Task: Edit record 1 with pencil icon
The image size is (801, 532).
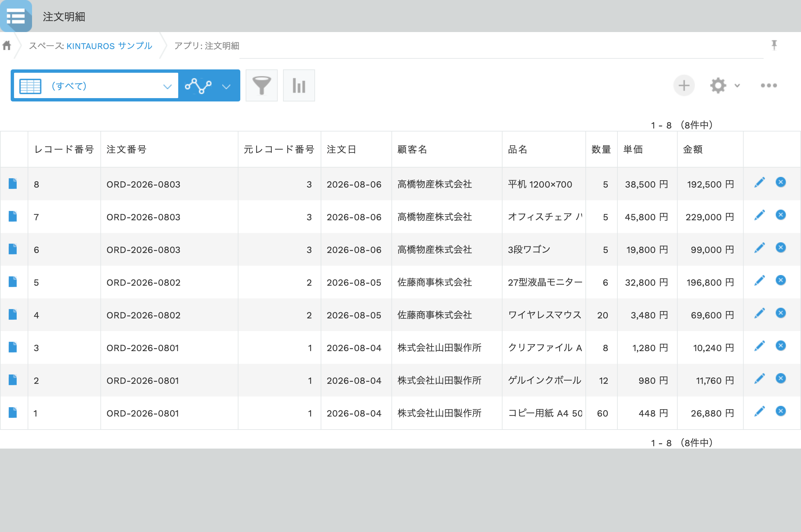Action: coord(760,411)
